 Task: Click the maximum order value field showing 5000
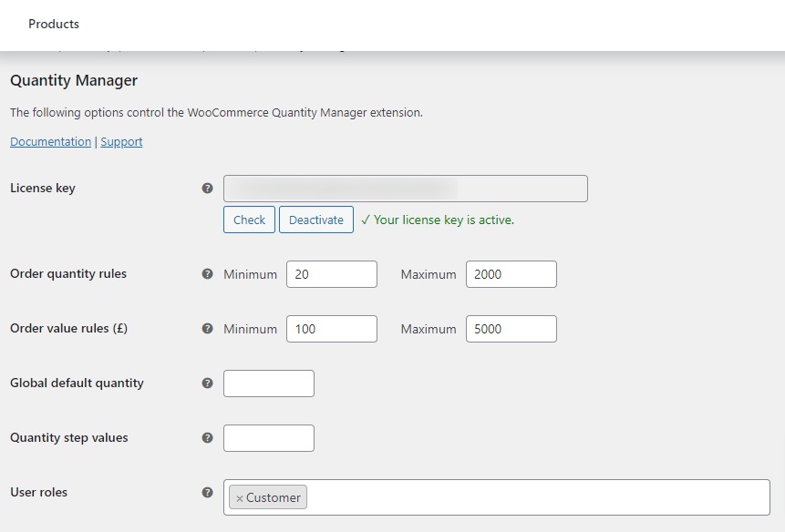[511, 328]
